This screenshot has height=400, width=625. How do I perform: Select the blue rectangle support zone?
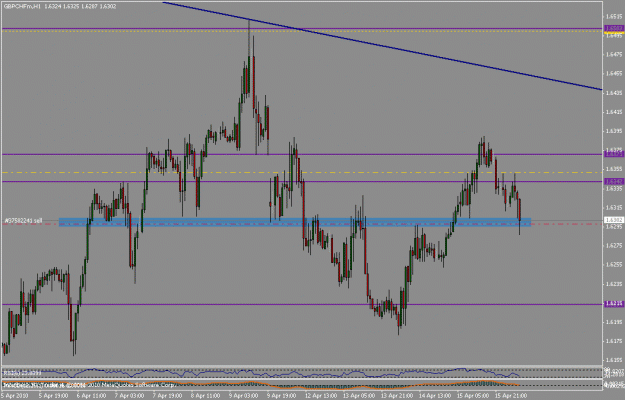(x=295, y=222)
